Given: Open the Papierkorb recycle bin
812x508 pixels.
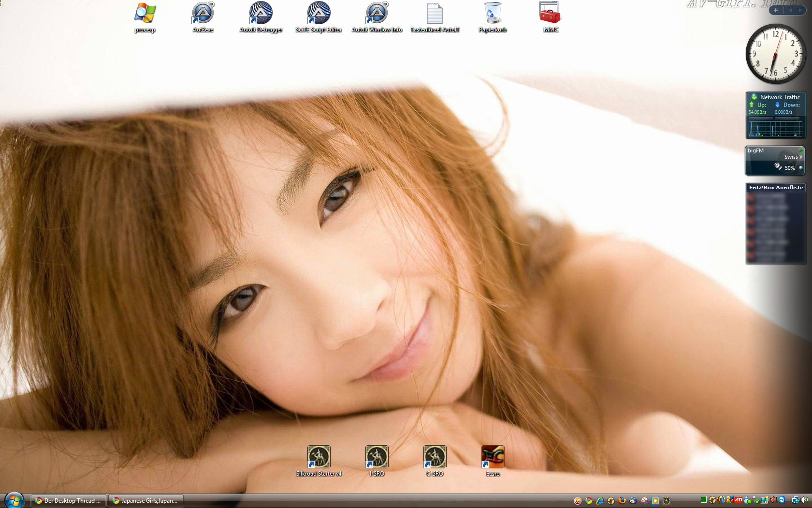Looking at the screenshot, I should point(493,14).
